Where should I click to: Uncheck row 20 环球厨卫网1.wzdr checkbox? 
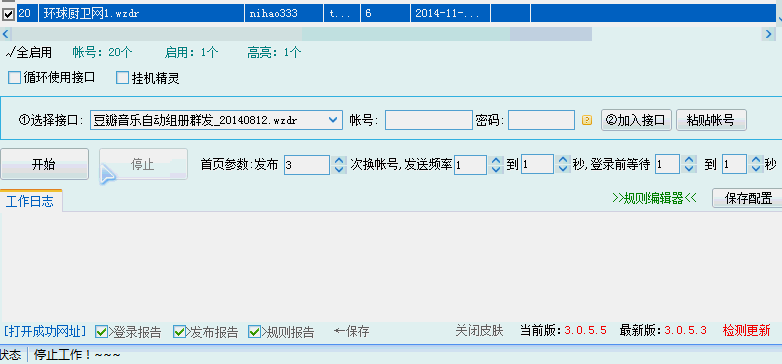pyautogui.click(x=8, y=14)
